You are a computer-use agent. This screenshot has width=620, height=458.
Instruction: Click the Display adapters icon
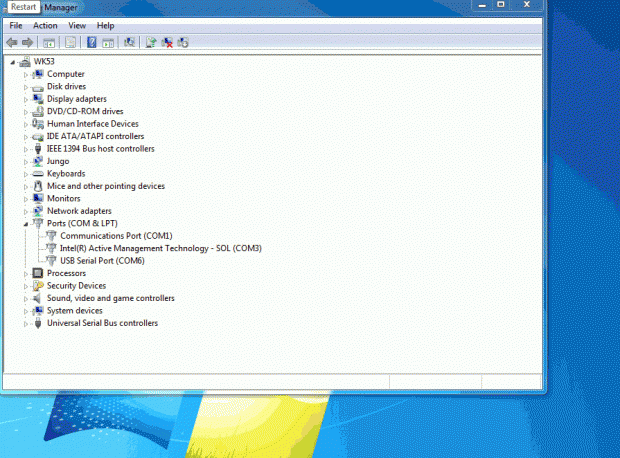(38, 99)
